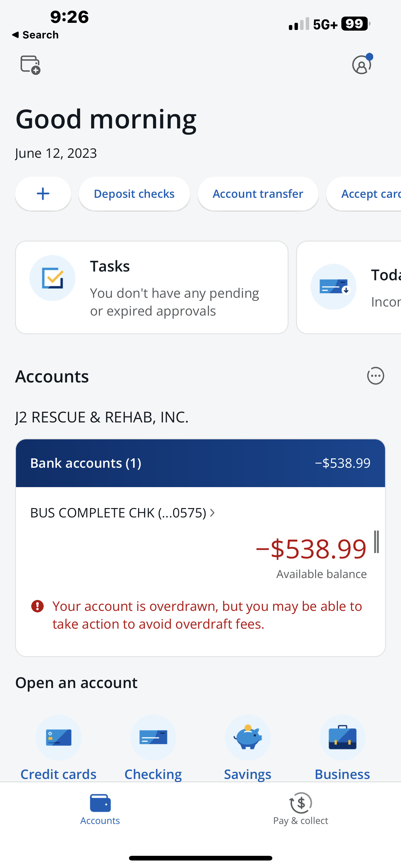Switch to the Pay & collect tab
This screenshot has width=401, height=868.
[301, 809]
